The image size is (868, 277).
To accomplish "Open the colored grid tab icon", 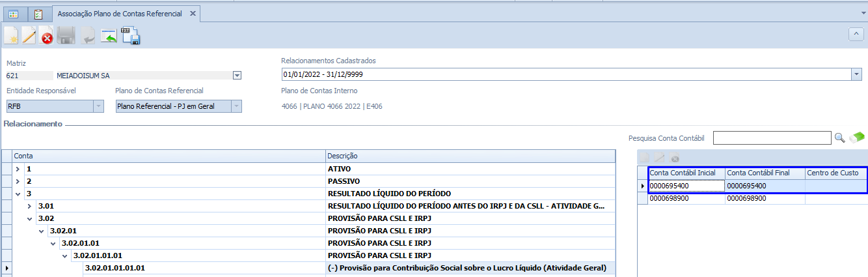I will [14, 14].
